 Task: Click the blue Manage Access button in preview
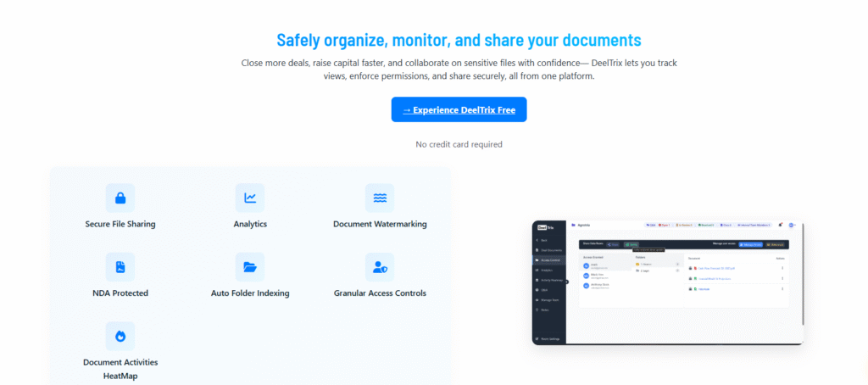[750, 244]
